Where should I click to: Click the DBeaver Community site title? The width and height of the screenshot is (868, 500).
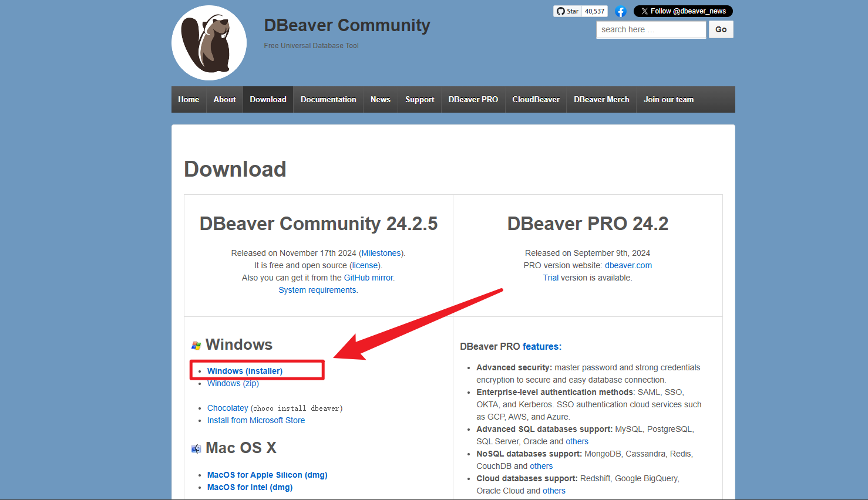coord(347,25)
